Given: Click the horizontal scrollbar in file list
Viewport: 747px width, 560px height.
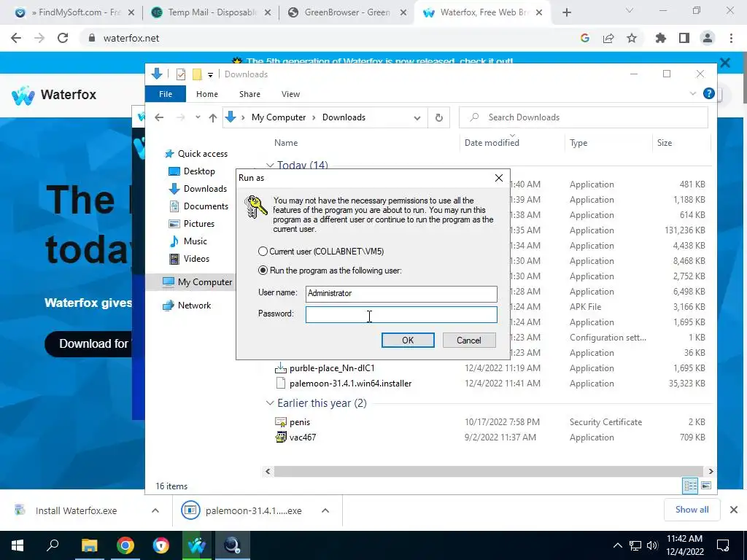Looking at the screenshot, I should [489, 472].
